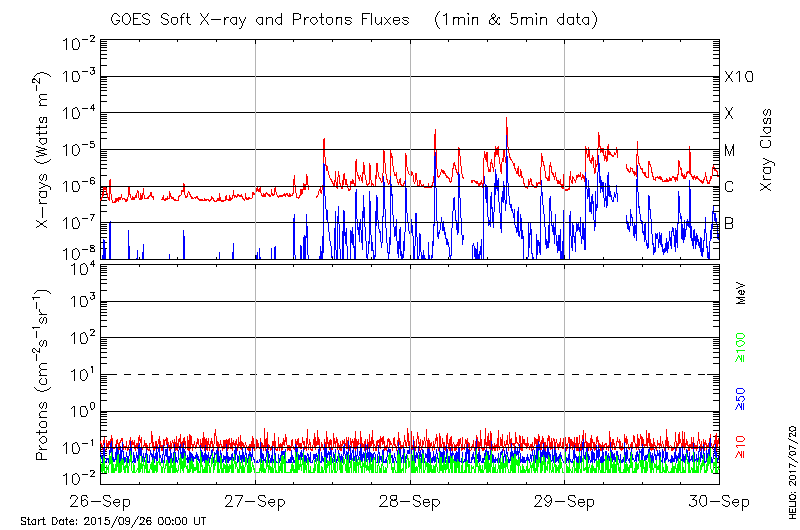Click the 26-Sep date label on x-axis
Image resolution: width=800 pixels, height=530 pixels.
(x=101, y=500)
